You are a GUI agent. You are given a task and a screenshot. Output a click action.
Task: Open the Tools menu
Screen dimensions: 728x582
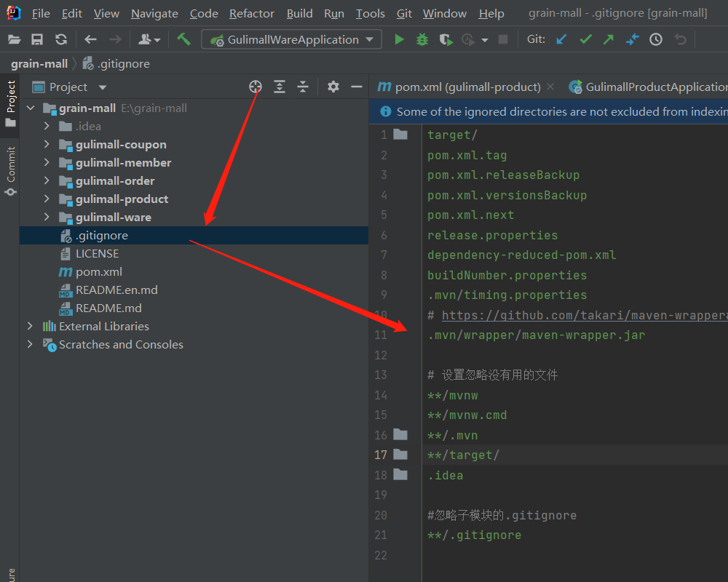coord(370,14)
